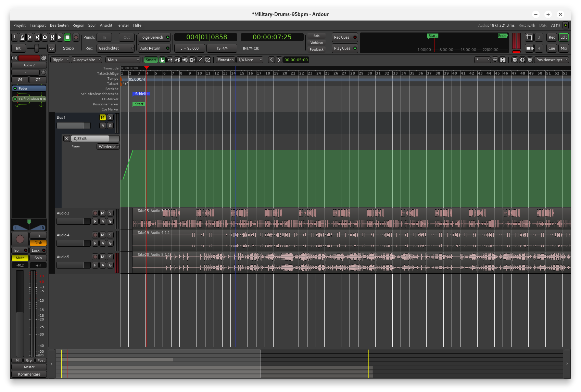Go to session end transport icon
581x392 pixels.
point(37,37)
